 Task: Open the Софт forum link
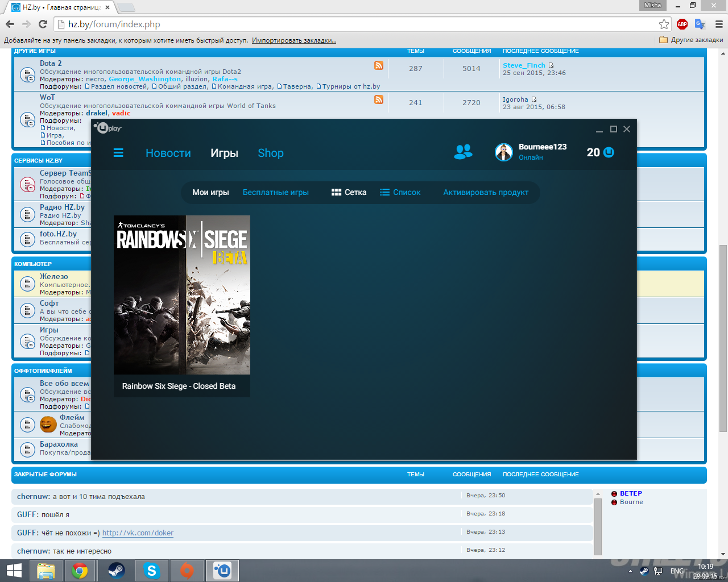tap(49, 303)
